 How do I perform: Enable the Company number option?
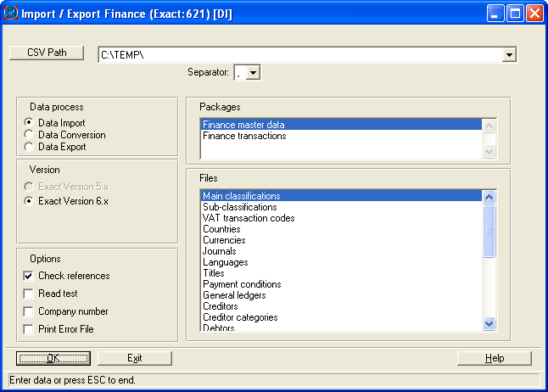point(29,311)
